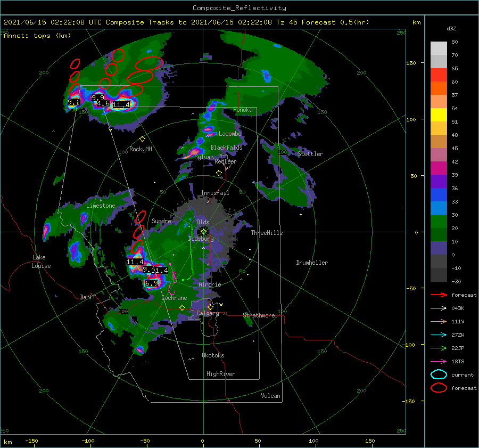Click the ThreeHills city label
The height and width of the screenshot is (448, 479).
click(x=267, y=233)
